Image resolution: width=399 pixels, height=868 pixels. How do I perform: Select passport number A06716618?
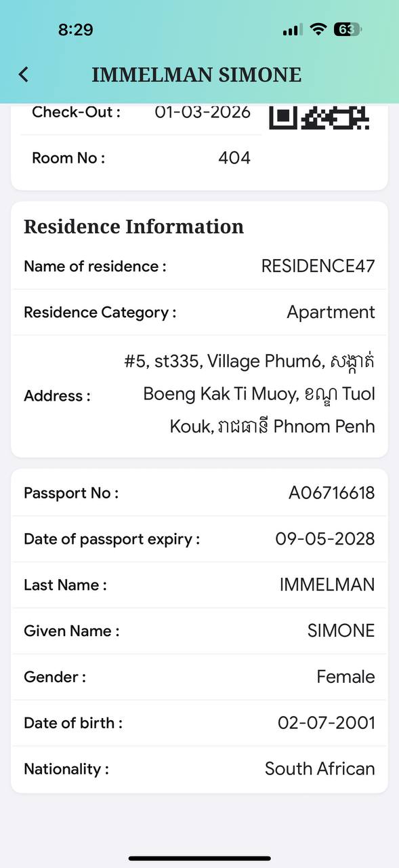tap(331, 493)
